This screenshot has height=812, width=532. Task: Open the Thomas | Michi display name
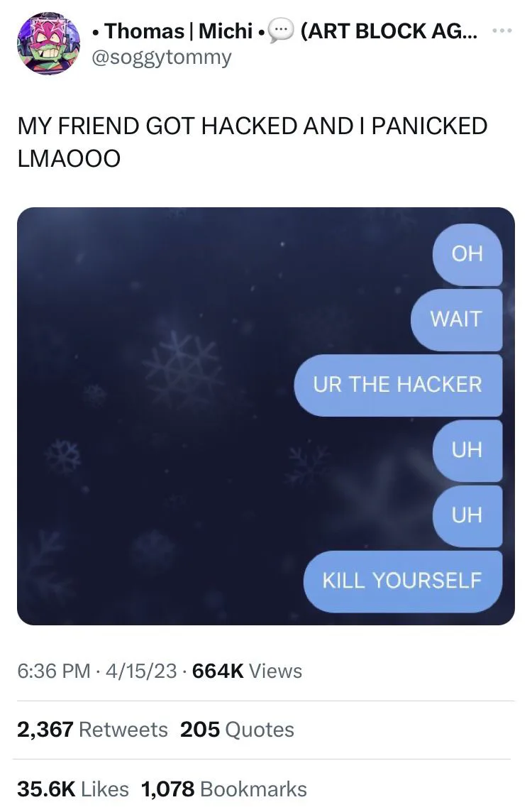179,31
